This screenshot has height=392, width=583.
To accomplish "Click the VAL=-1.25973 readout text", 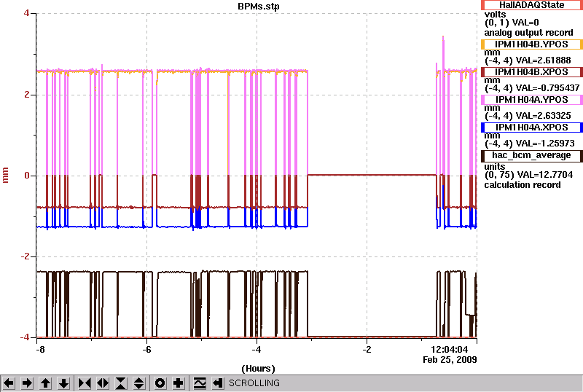I will [x=544, y=144].
